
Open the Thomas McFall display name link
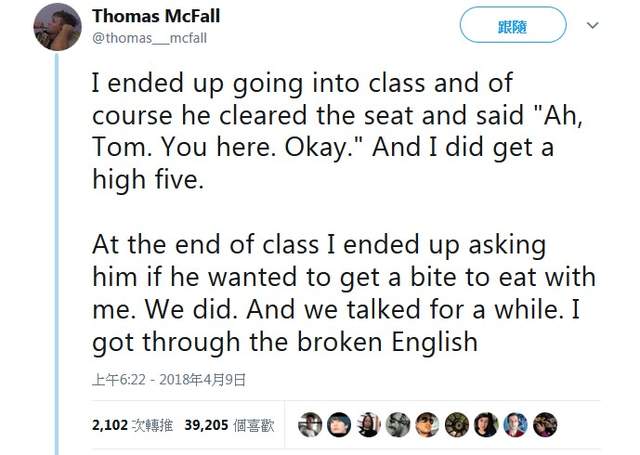coord(154,16)
